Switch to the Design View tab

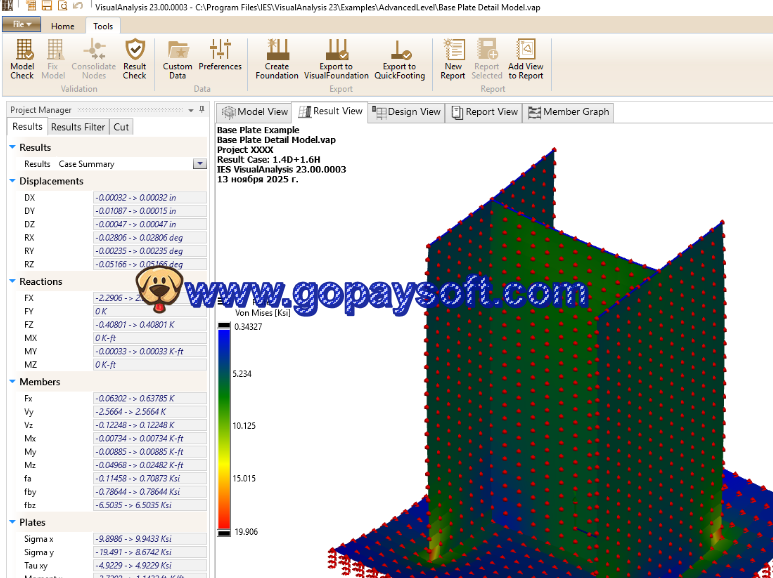[x=408, y=112]
